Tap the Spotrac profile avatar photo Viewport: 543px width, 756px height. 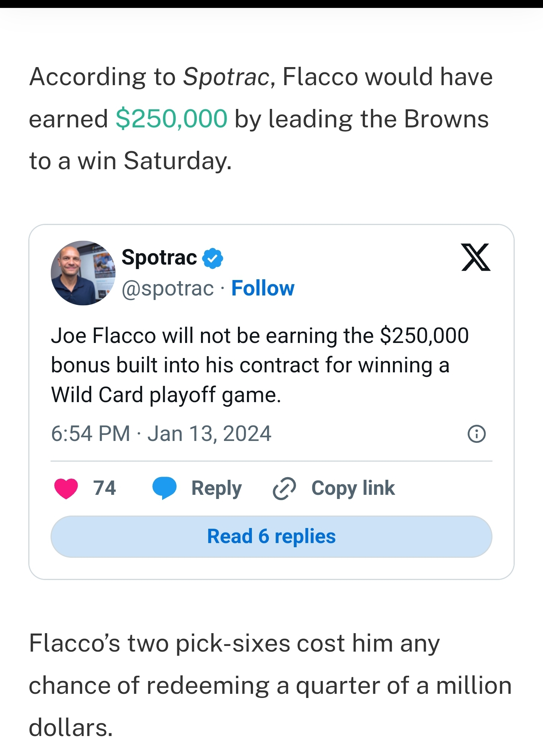83,273
